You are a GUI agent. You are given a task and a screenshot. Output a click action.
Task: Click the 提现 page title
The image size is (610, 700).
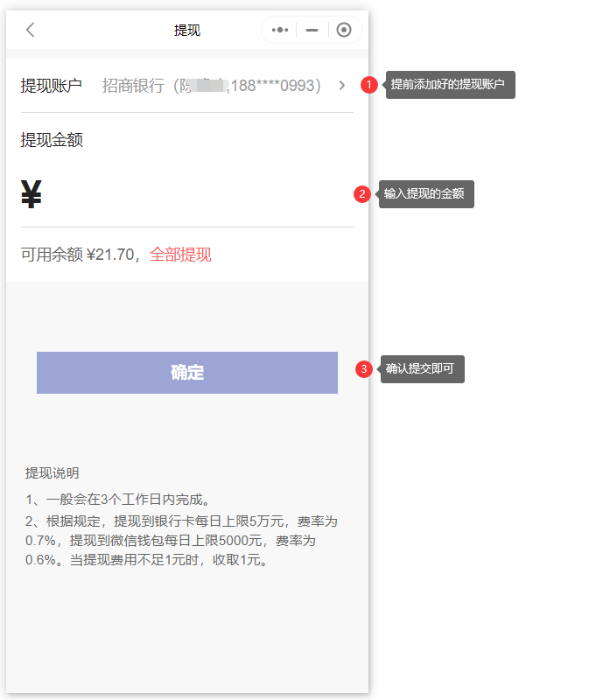186,30
